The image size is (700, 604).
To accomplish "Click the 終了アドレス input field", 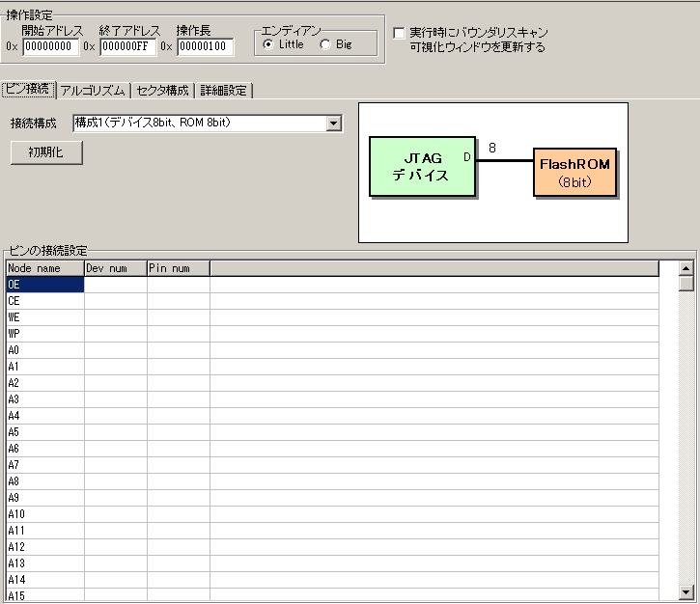I will tap(127, 46).
